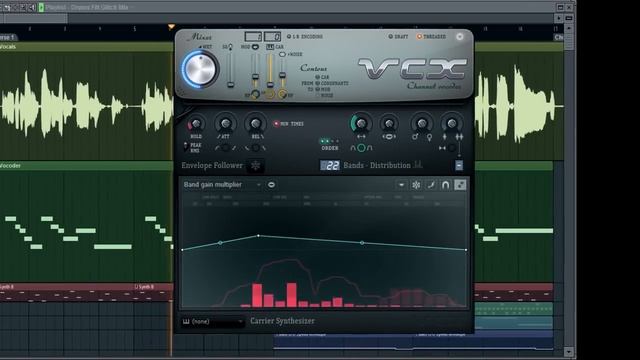Click the bandwidth knob with green ring
The height and width of the screenshot is (360, 640).
click(361, 123)
